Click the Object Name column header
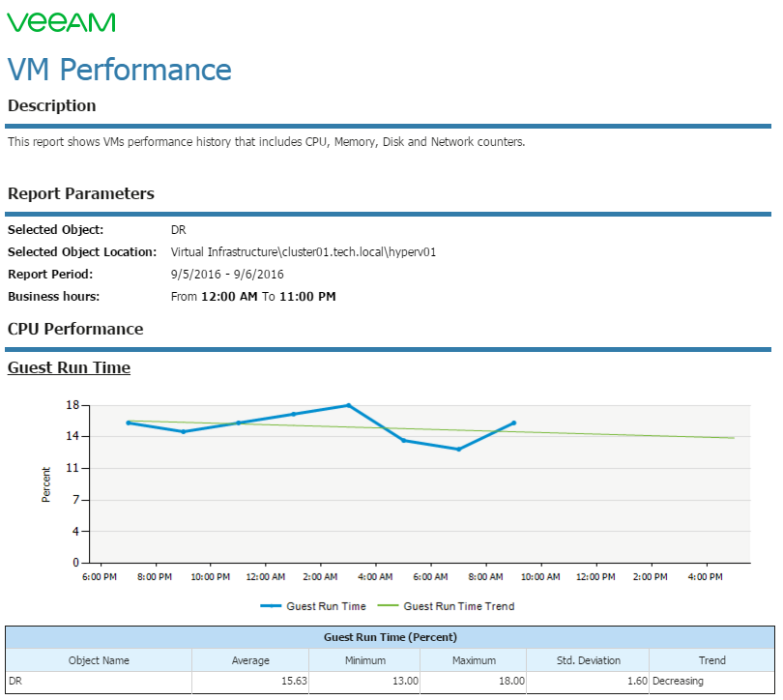783x700 pixels. (x=99, y=660)
